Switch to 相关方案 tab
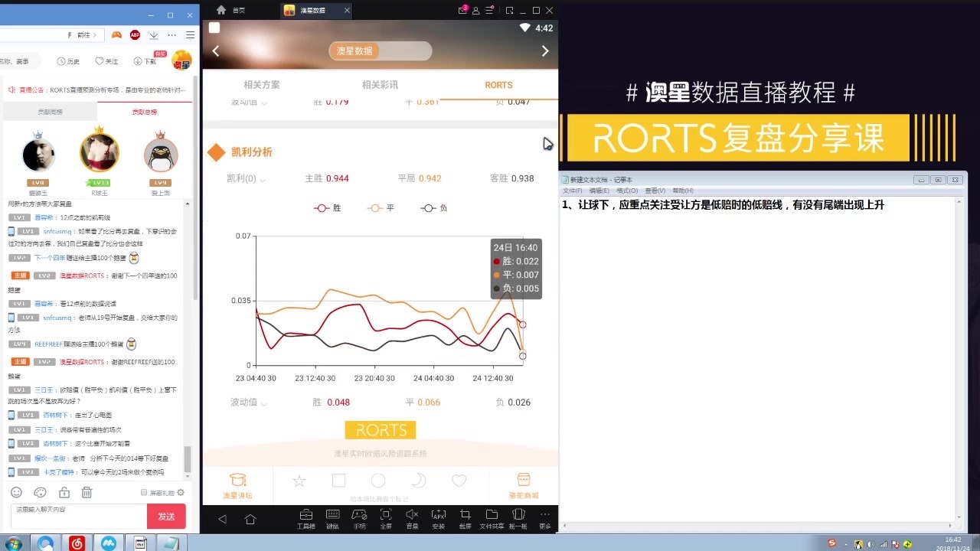Viewport: 980px width, 551px height. (262, 85)
